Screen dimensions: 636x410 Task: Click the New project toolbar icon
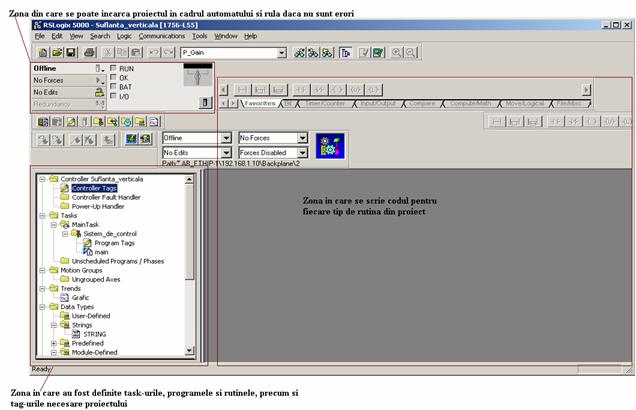[x=43, y=53]
